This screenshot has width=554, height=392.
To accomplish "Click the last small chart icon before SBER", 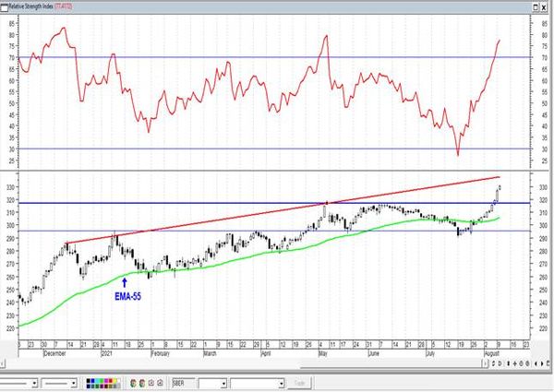I will click(x=160, y=383).
